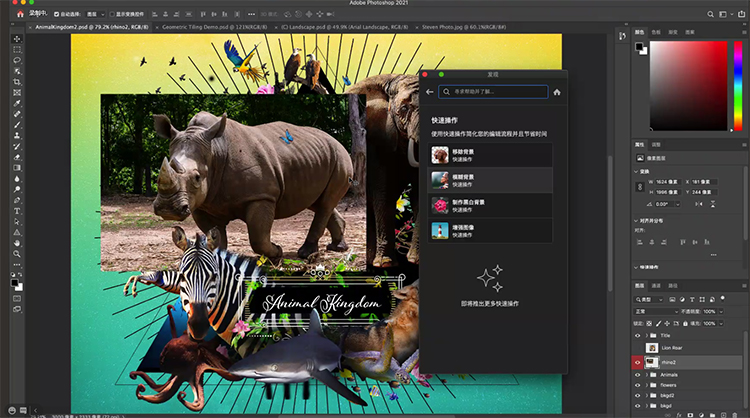Select the History Brush tool

click(x=17, y=146)
